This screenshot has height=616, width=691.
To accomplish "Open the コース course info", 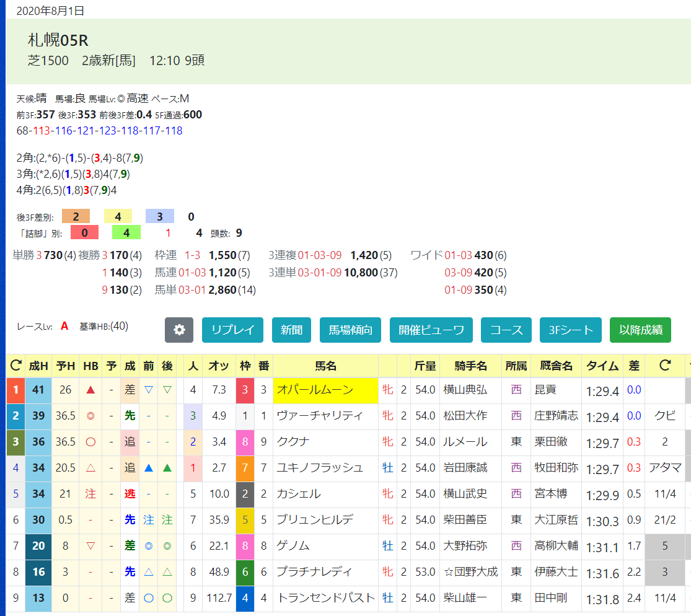I will pos(506,330).
